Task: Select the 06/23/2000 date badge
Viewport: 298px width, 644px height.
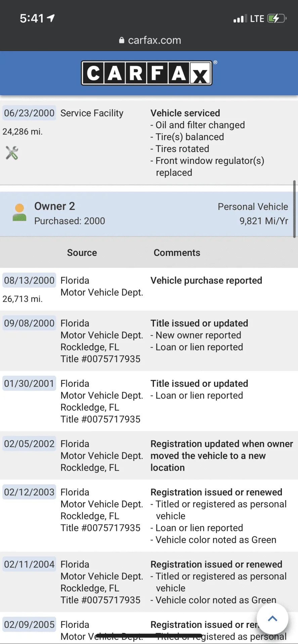Action: pos(29,113)
